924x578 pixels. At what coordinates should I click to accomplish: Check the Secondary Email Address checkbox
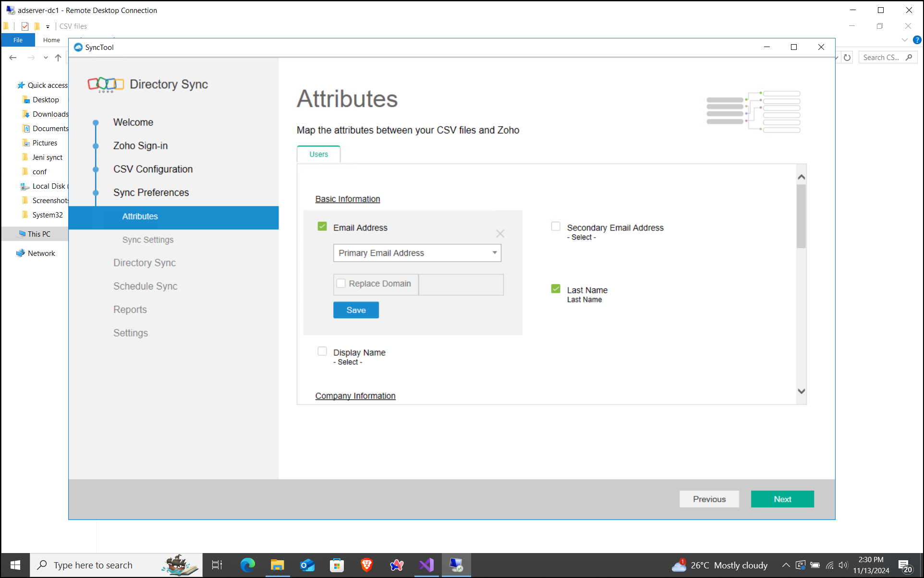click(x=556, y=227)
